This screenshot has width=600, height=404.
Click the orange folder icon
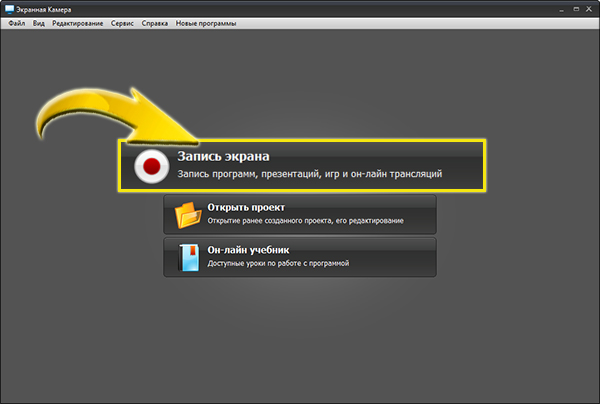point(188,215)
